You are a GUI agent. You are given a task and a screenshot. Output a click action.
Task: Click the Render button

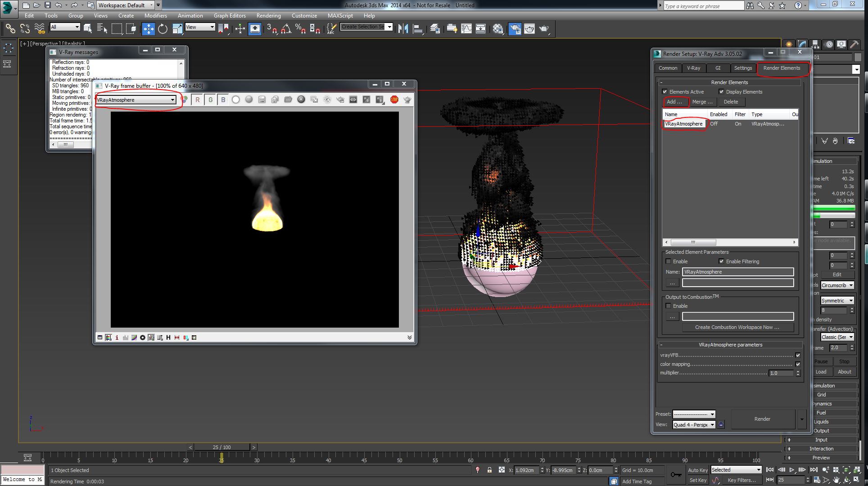coord(762,419)
